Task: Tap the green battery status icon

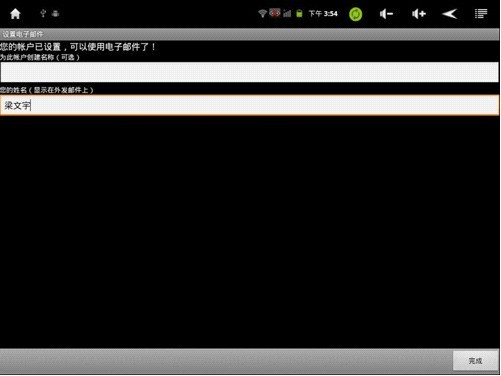Action: click(x=299, y=13)
